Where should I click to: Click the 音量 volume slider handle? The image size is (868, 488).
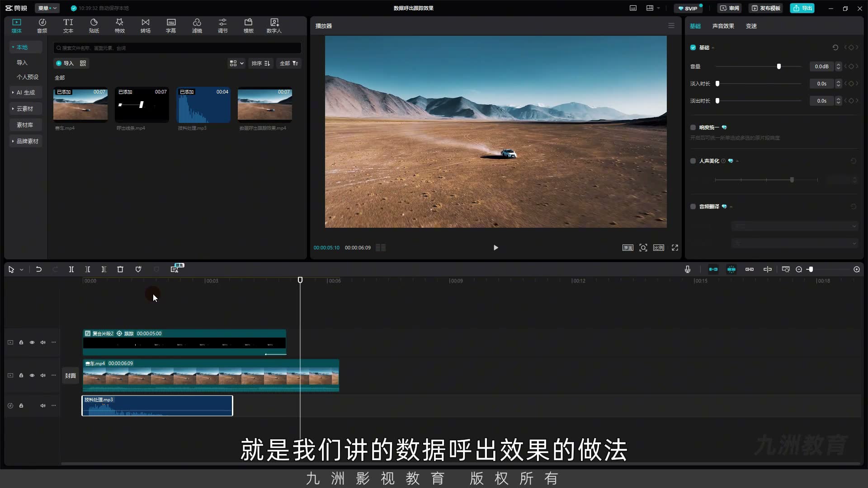click(x=778, y=66)
